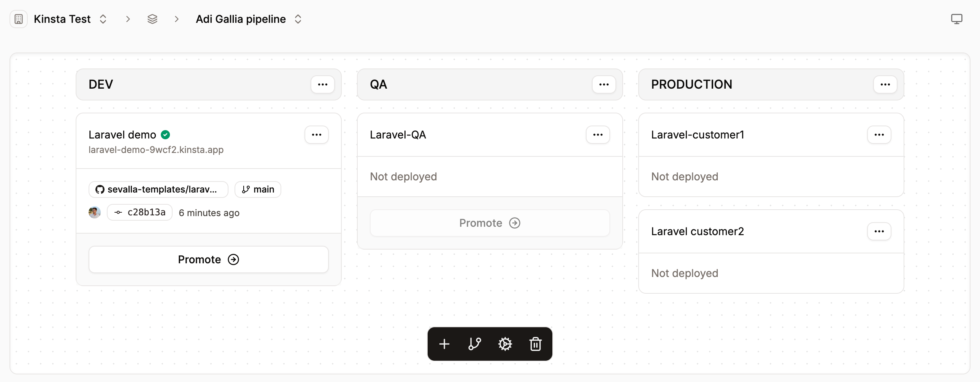The height and width of the screenshot is (382, 980).
Task: Click the plus icon to add pipeline item
Action: coord(444,344)
